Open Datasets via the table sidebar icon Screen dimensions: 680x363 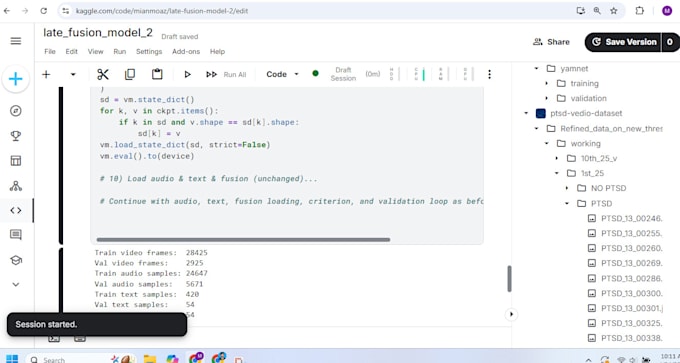pos(16,161)
